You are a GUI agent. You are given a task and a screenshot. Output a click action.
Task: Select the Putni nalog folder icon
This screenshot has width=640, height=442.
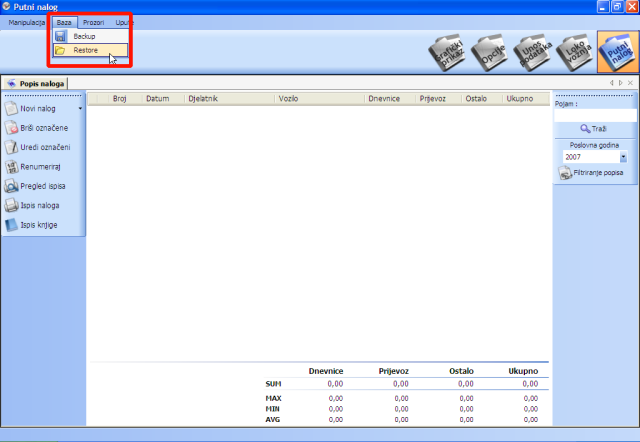click(x=618, y=52)
